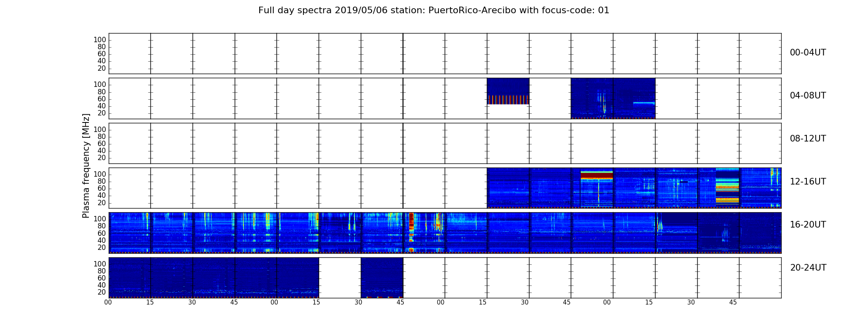
Task: Click the '100' tick of the 12-16UT row
Action: pyautogui.click(x=100, y=174)
